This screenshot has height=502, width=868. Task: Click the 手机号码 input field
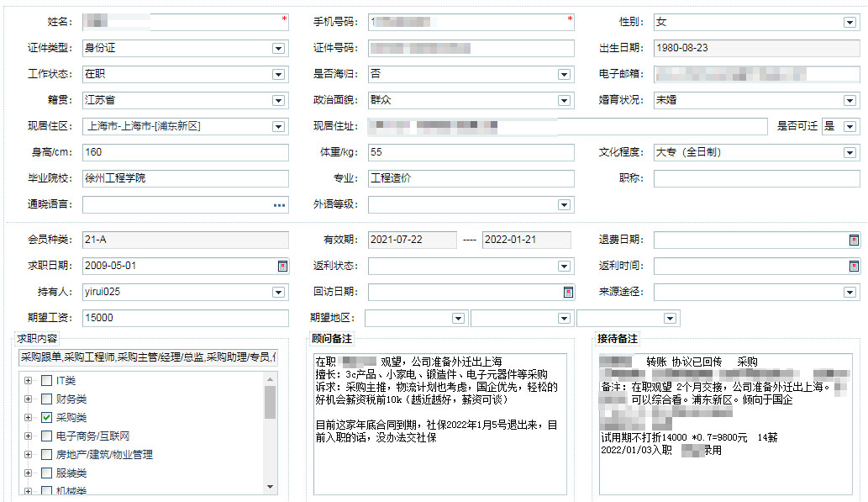[x=471, y=22]
